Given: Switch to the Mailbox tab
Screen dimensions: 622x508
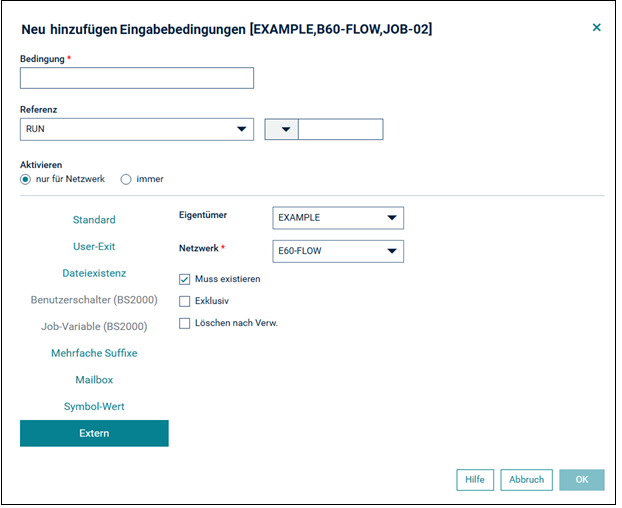Looking at the screenshot, I should click(x=94, y=380).
